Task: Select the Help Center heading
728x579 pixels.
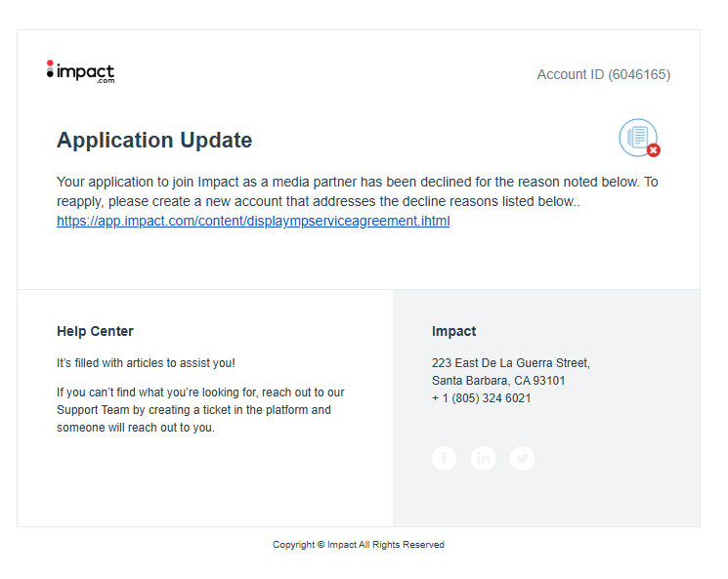Action: click(x=95, y=331)
